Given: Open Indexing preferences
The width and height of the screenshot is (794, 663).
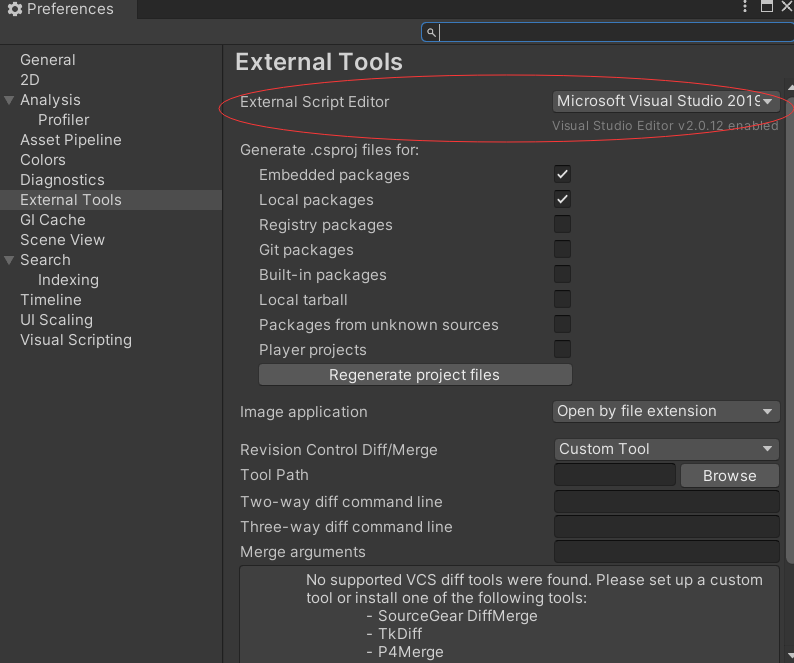Looking at the screenshot, I should pos(68,280).
